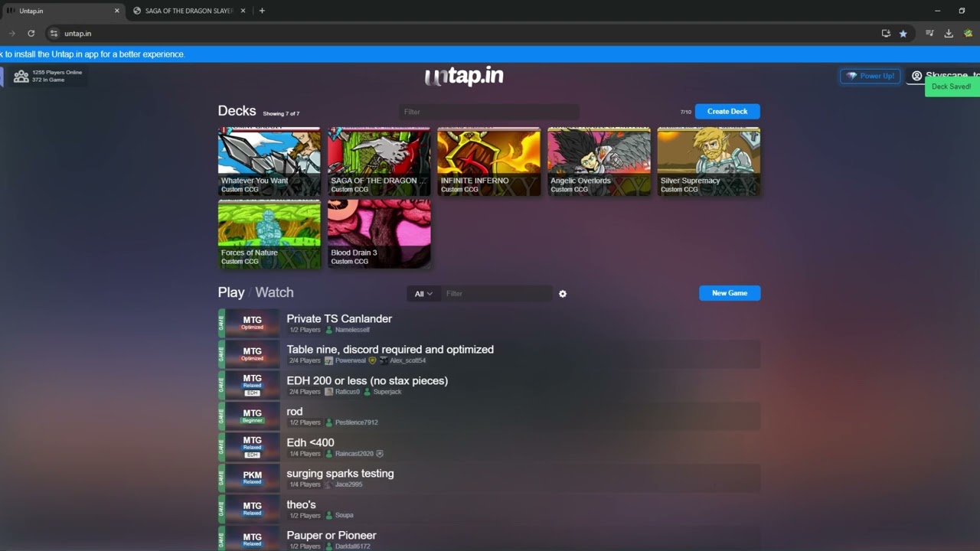Select the Untap.in browser tab

[x=63, y=11]
